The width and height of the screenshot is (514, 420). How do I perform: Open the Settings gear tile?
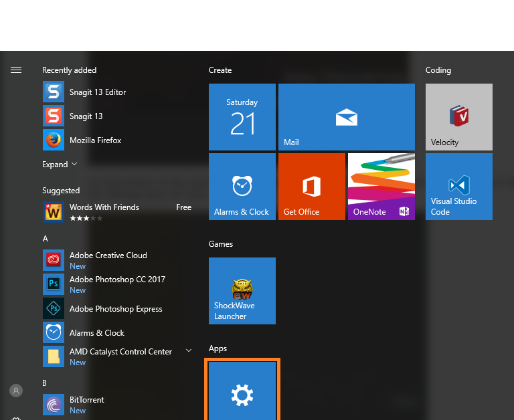[x=242, y=391]
